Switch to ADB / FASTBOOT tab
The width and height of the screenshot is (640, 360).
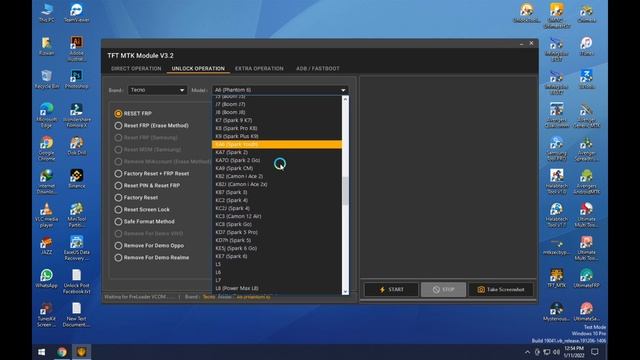point(318,69)
